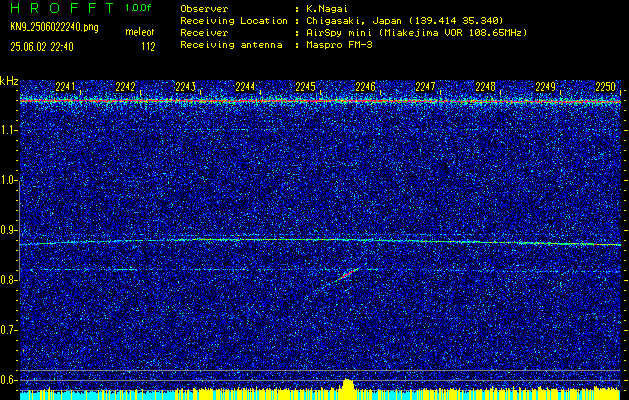Click the 2245 time marker
Screen dimensions: 629x400
(305, 87)
